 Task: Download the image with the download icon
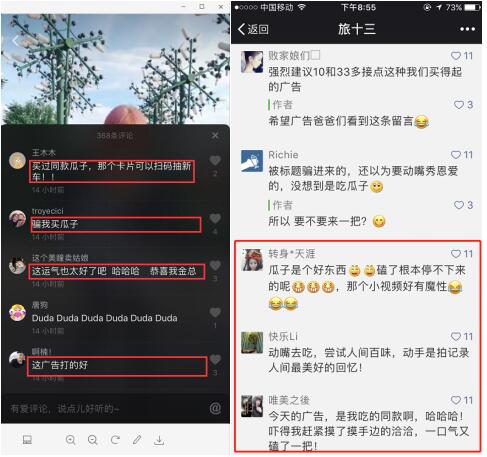click(159, 440)
